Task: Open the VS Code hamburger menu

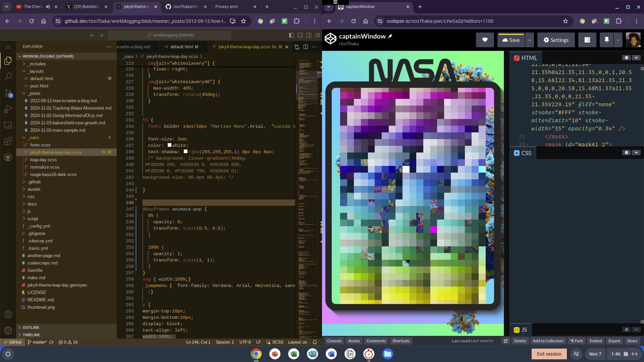Action: pyautogui.click(x=8, y=47)
